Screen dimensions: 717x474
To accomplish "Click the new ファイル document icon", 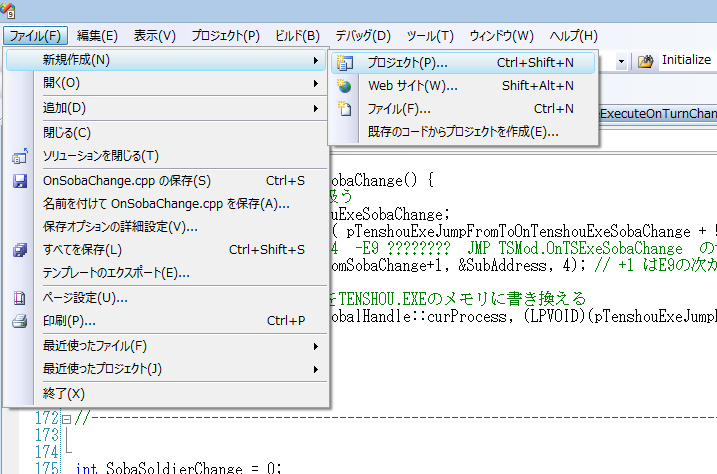I will pos(346,108).
